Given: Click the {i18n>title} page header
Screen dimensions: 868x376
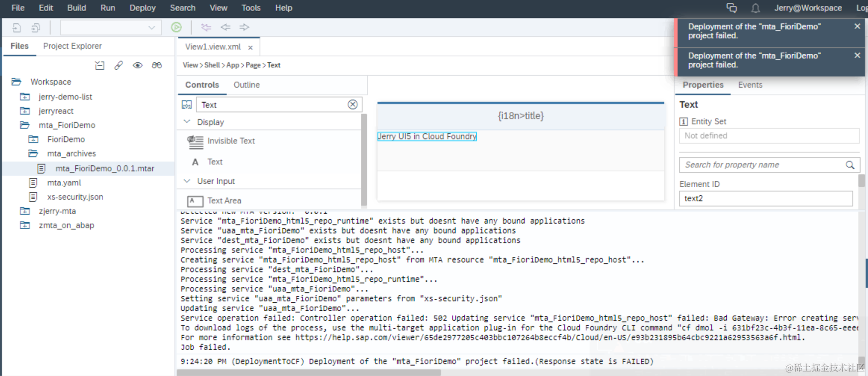Looking at the screenshot, I should (x=521, y=116).
